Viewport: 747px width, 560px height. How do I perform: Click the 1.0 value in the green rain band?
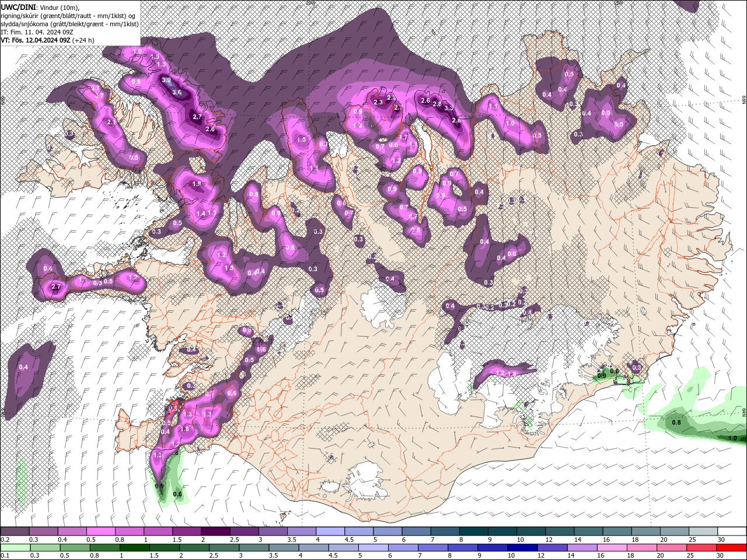732,438
